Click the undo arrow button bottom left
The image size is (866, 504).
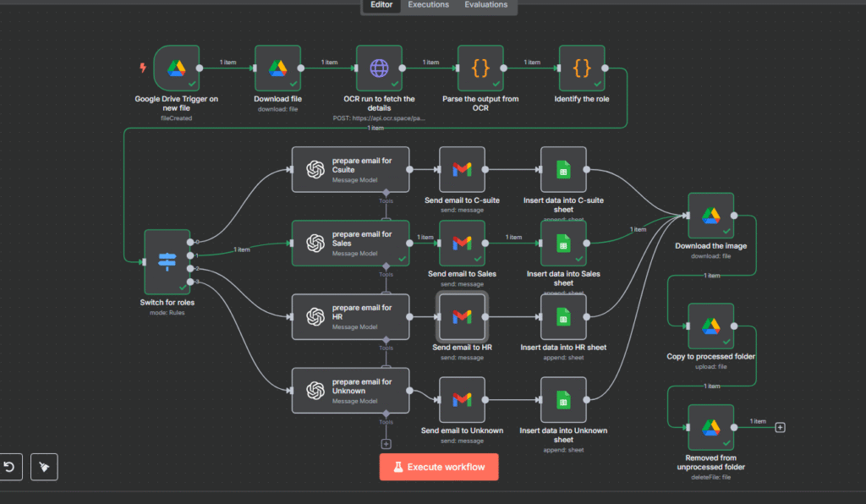pyautogui.click(x=8, y=467)
